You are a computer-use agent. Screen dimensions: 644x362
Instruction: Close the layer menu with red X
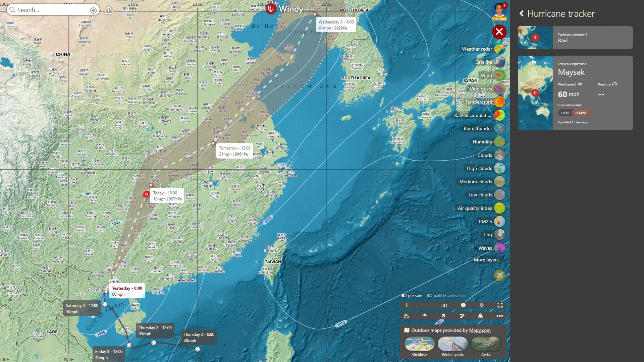(499, 32)
